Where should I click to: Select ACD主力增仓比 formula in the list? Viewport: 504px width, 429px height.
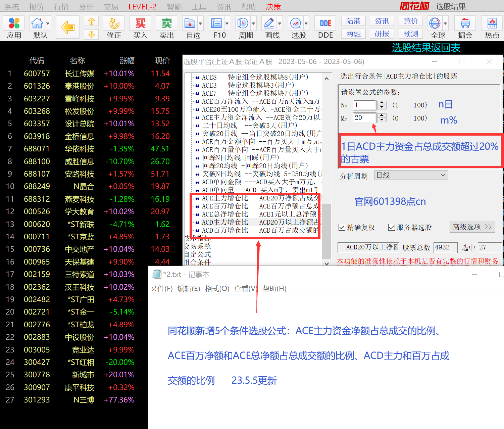(258, 222)
